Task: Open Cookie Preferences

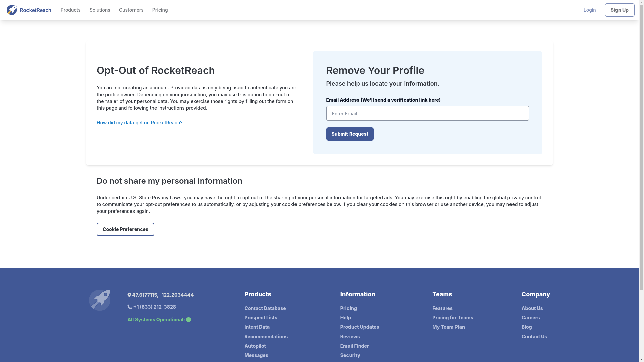Action: click(125, 229)
